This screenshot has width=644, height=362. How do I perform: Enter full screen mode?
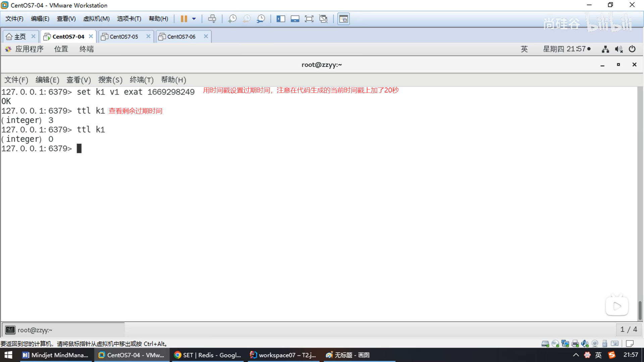309,19
